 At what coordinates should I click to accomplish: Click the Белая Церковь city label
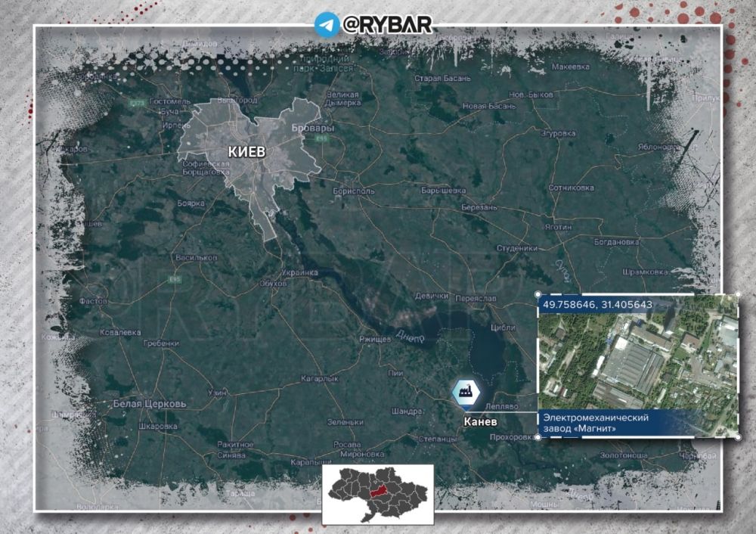pyautogui.click(x=148, y=404)
